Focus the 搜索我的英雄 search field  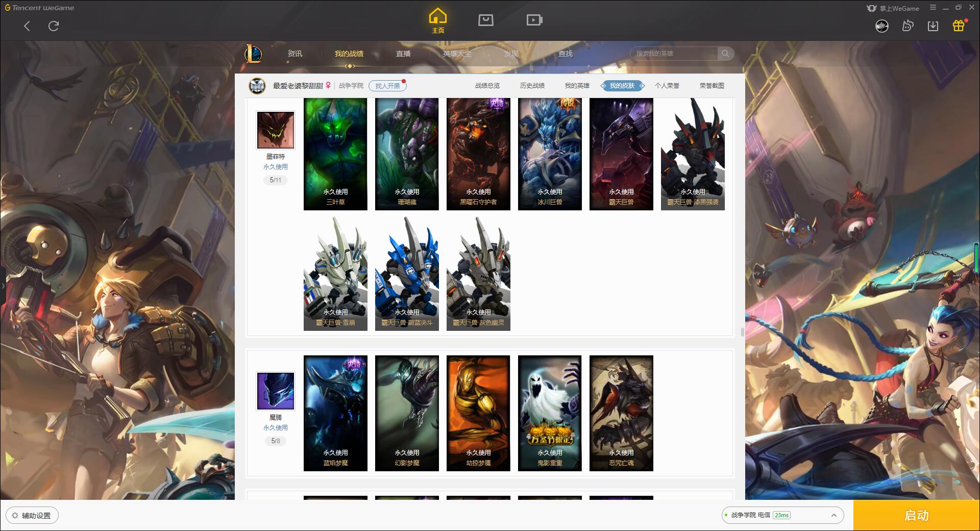coord(674,54)
